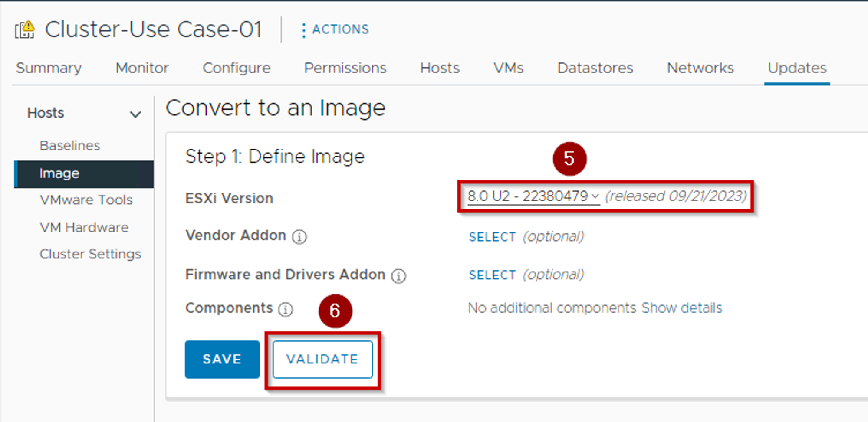Open the Actions menu
The width and height of the screenshot is (868, 422).
[x=335, y=29]
